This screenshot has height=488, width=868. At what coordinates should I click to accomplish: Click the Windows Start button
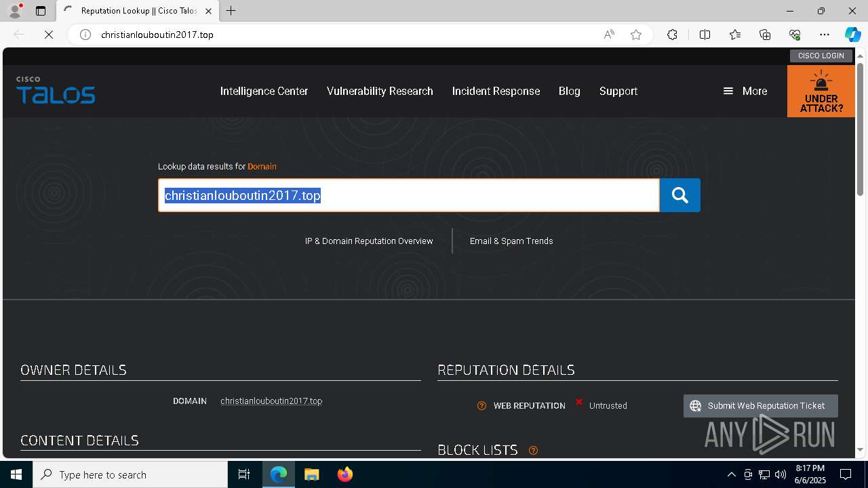pos(16,474)
